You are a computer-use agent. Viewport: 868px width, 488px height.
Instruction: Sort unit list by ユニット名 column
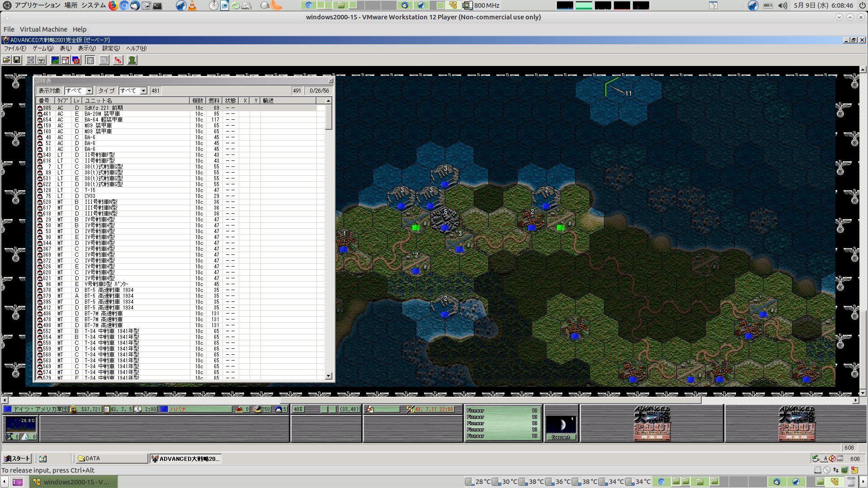136,101
